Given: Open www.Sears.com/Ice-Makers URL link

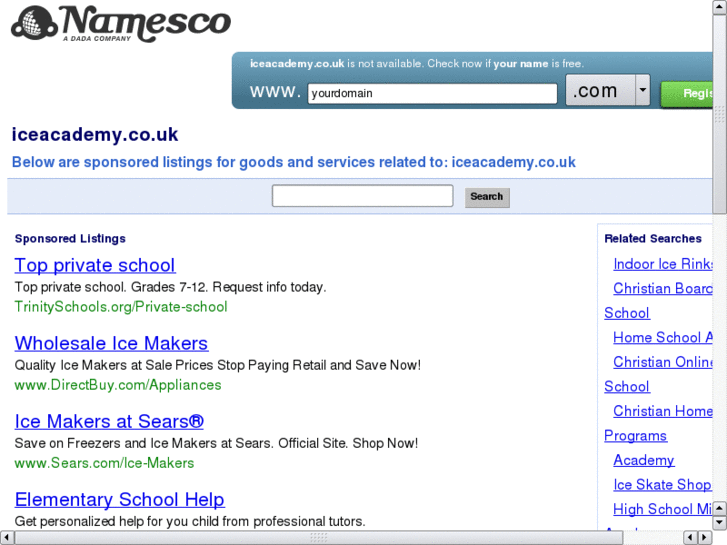Looking at the screenshot, I should [x=104, y=463].
